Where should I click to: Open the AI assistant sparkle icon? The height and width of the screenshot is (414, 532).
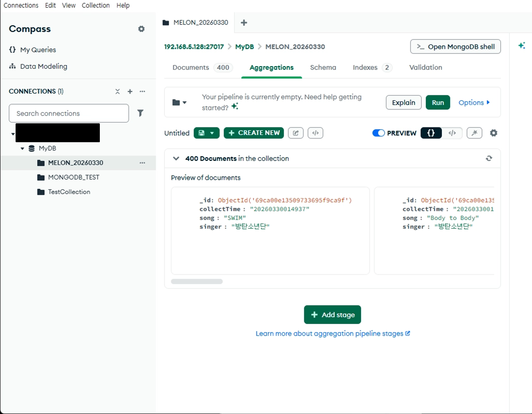[x=522, y=46]
